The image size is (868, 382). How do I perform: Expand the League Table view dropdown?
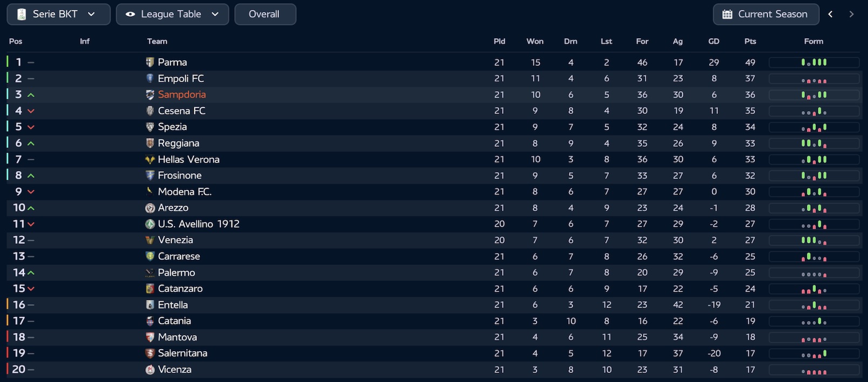point(172,14)
